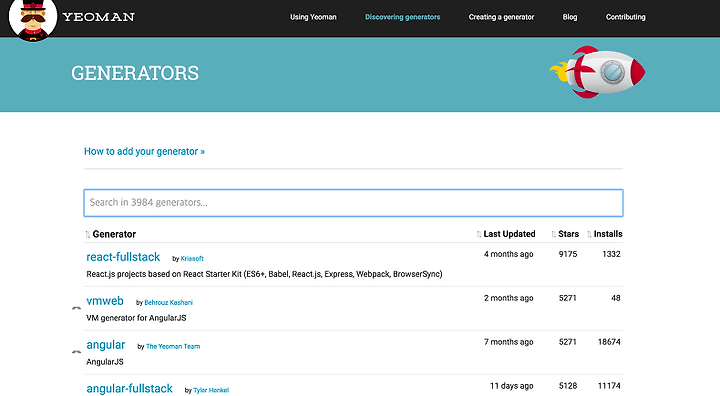The image size is (720, 396).
Task: Click install count 1332
Action: click(611, 254)
